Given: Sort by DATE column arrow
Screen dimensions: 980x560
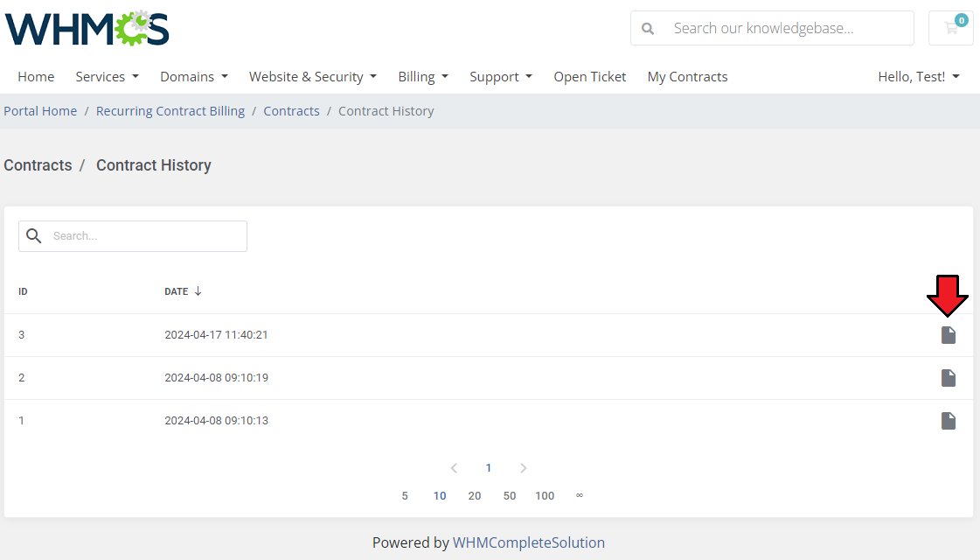Looking at the screenshot, I should point(198,291).
